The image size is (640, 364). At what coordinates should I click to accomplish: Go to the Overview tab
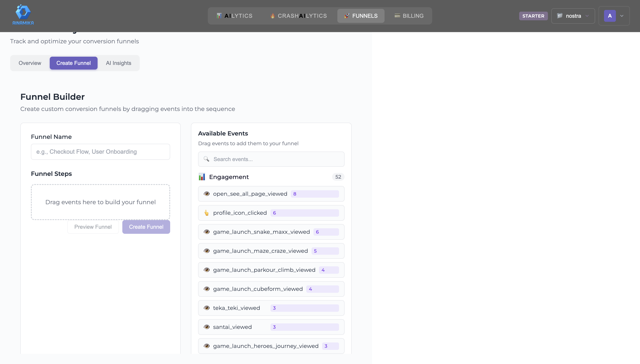point(30,63)
